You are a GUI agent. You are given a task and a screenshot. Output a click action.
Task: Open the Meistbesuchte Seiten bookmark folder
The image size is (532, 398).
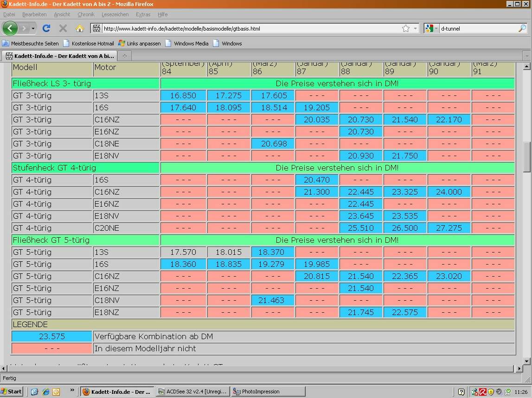point(31,44)
